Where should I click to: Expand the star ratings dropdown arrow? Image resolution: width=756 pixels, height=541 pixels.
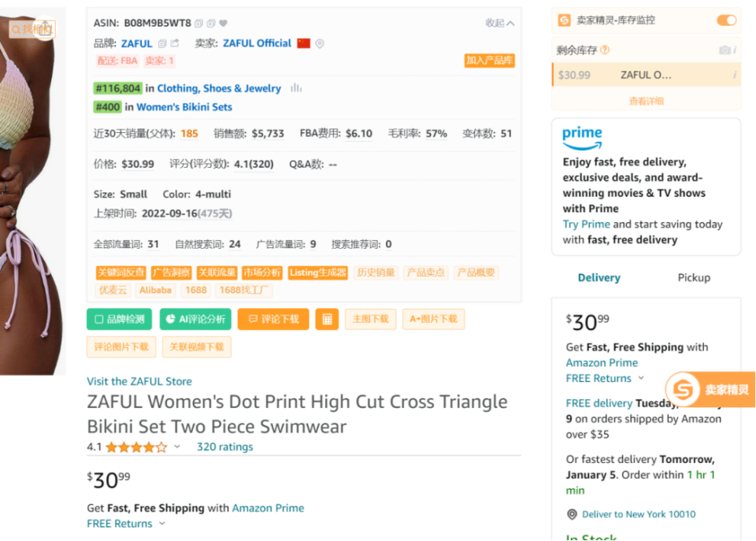(177, 447)
